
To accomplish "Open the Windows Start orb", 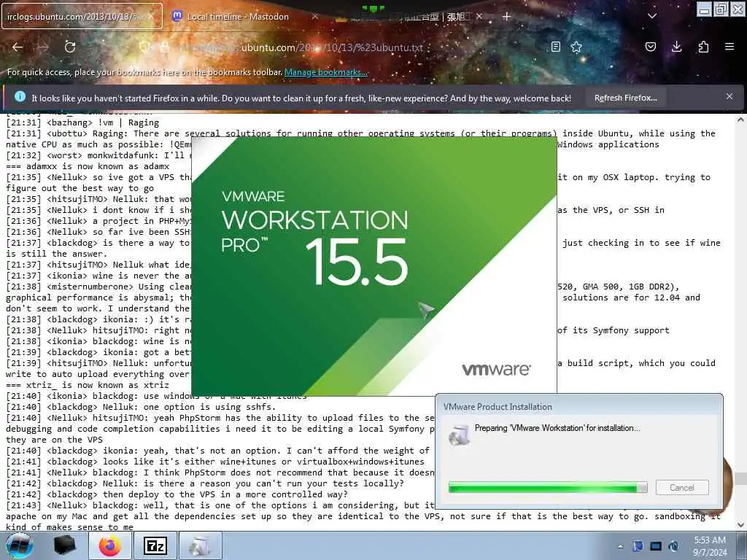I will 19,545.
